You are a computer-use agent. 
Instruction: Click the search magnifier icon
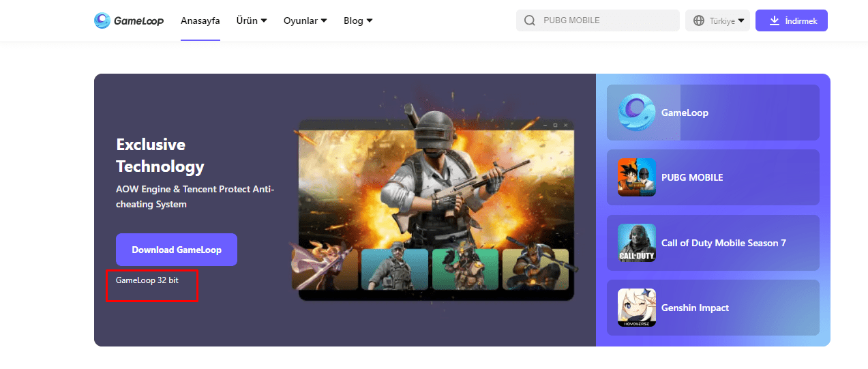(530, 20)
